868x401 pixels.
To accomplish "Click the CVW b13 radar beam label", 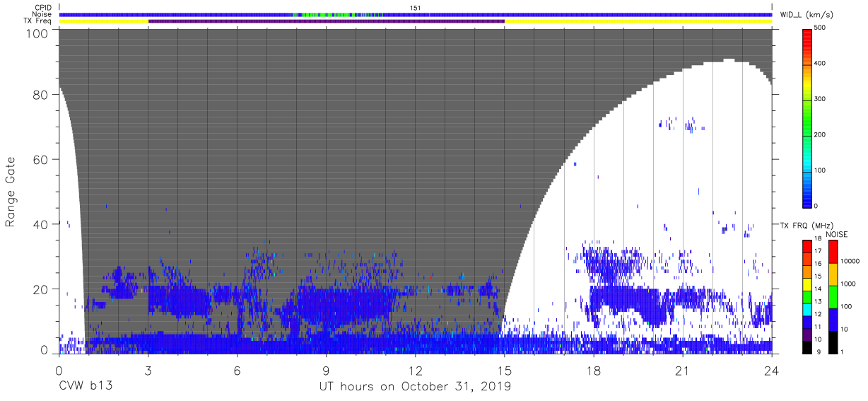I will pyautogui.click(x=85, y=387).
